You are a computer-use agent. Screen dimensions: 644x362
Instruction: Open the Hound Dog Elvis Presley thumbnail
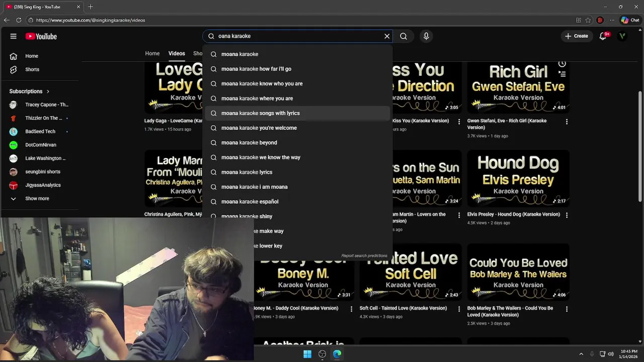(x=518, y=178)
